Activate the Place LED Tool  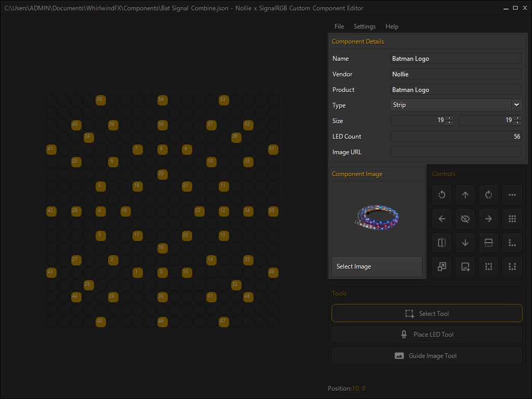click(x=427, y=335)
